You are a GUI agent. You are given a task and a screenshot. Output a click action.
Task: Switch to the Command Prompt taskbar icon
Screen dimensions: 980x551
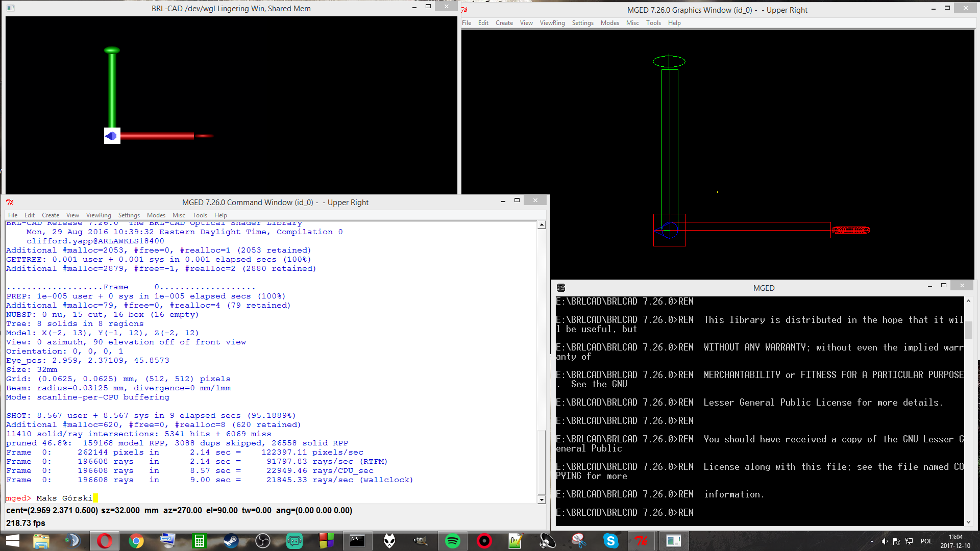(x=357, y=541)
